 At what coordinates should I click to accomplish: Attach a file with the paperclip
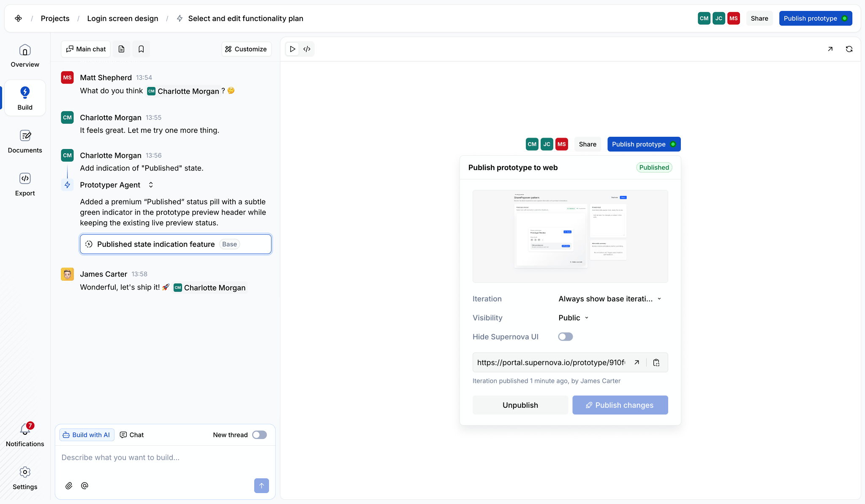69,485
